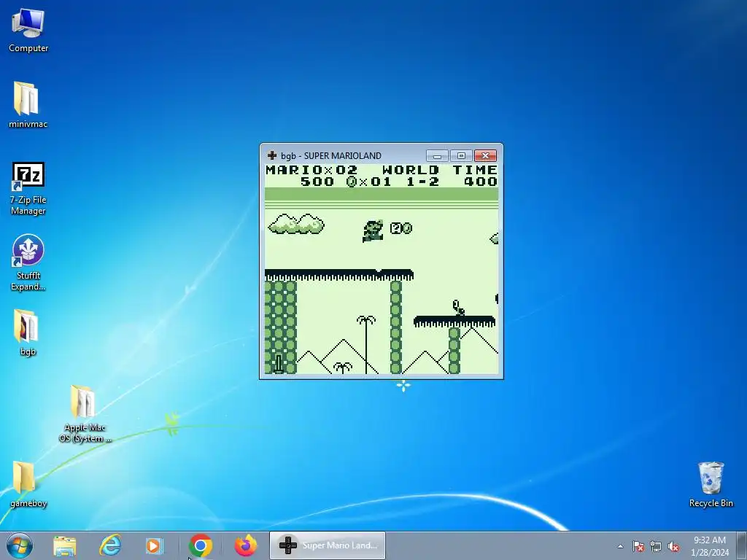Open the clock showing 9:32 AM
Image resolution: width=747 pixels, height=560 pixels.
pyautogui.click(x=710, y=545)
